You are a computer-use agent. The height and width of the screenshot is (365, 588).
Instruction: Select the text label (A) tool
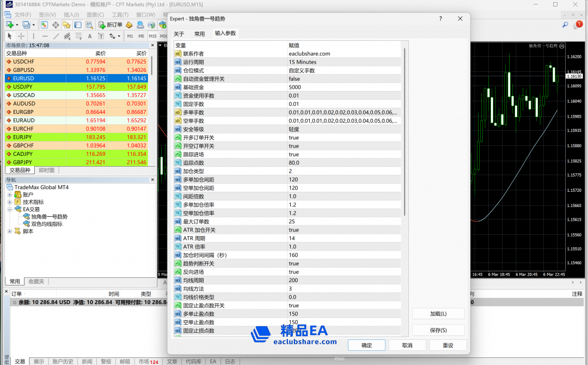tap(89, 36)
